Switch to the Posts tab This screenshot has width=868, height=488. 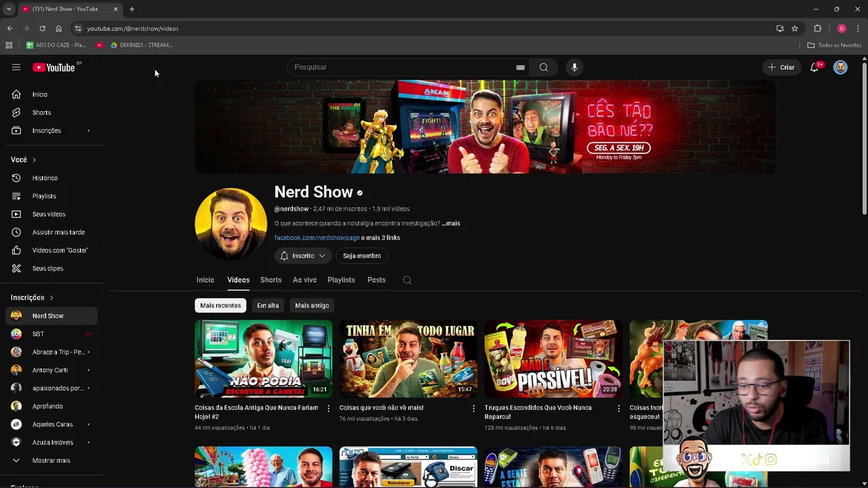[x=376, y=280]
